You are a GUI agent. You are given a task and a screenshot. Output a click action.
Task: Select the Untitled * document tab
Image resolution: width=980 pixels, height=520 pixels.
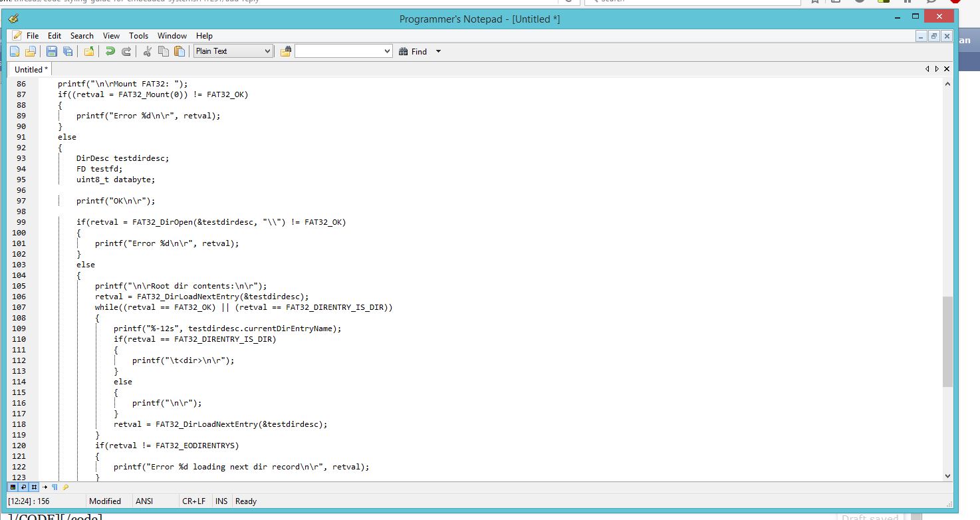[x=31, y=69]
